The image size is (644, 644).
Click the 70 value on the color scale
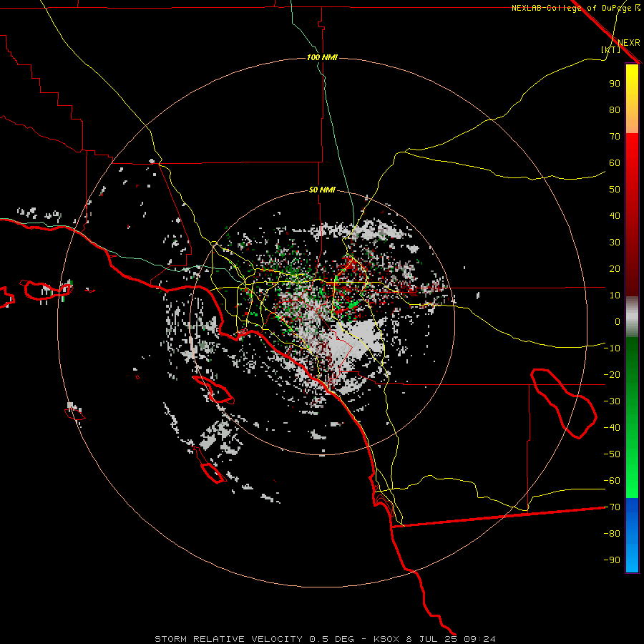click(615, 137)
